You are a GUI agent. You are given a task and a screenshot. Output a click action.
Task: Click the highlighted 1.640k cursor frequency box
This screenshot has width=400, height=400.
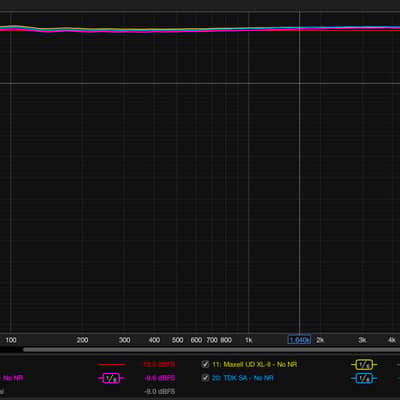click(299, 340)
